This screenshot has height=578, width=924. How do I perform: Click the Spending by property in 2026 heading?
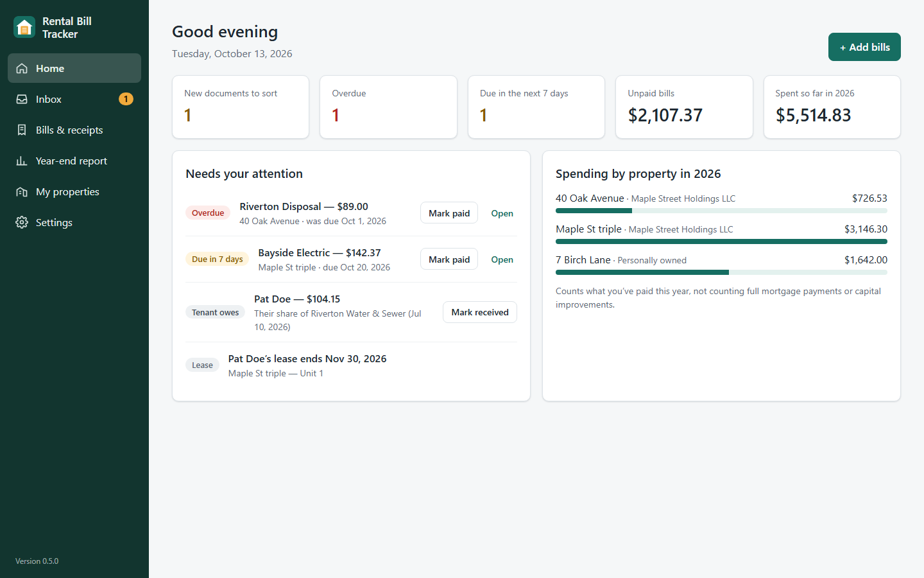point(638,173)
